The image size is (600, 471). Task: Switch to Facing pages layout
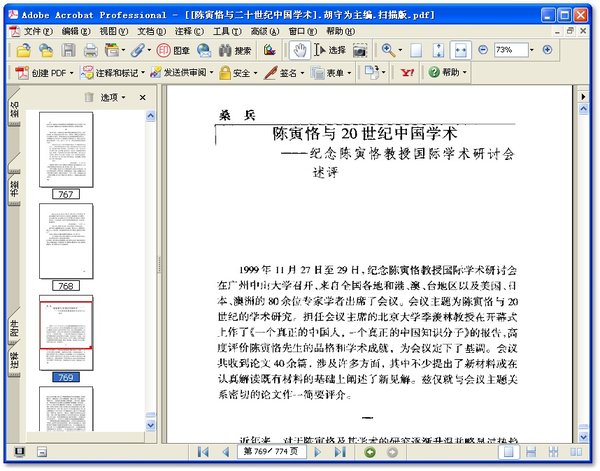576,453
